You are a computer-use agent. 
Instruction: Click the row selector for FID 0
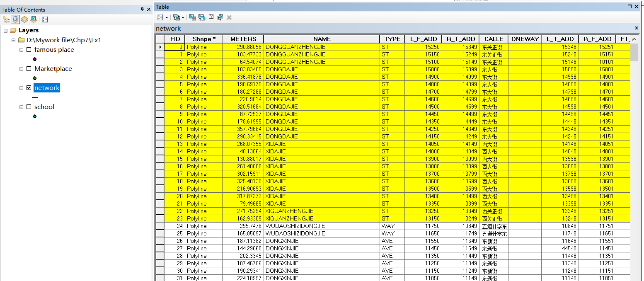(x=160, y=47)
